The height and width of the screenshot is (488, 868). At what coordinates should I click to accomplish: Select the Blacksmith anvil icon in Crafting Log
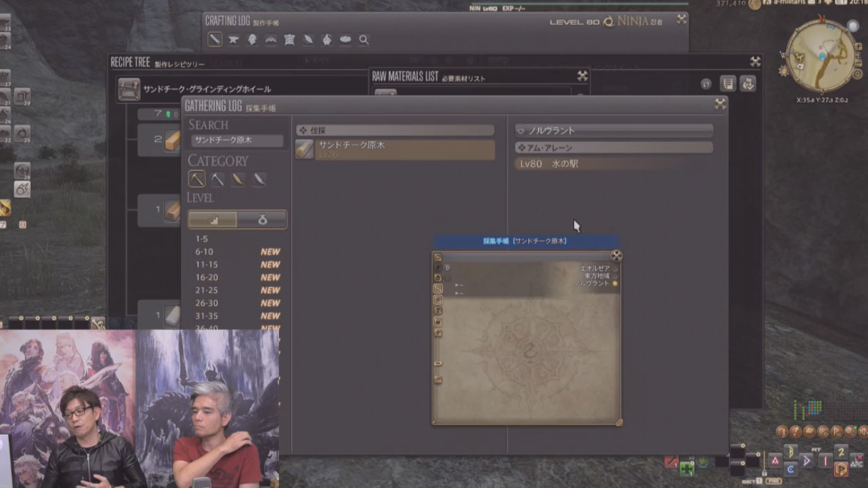(x=233, y=39)
